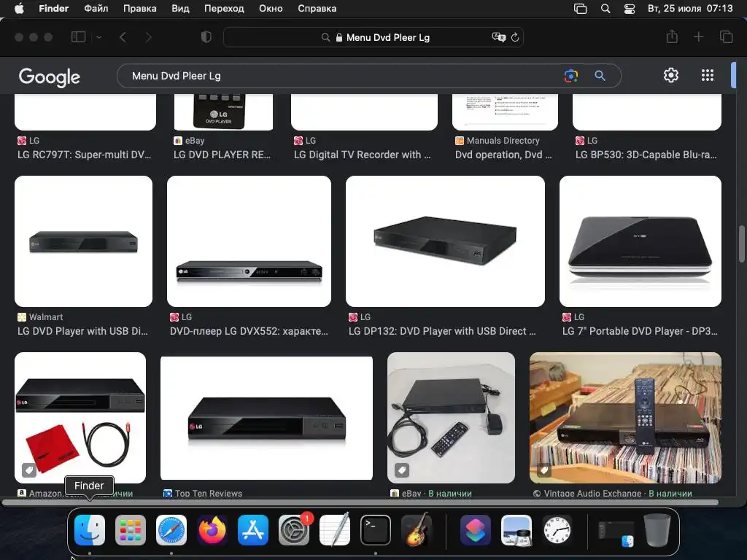Expand sidebar tab group dropdown arrow
This screenshot has height=560, width=747.
[x=98, y=37]
